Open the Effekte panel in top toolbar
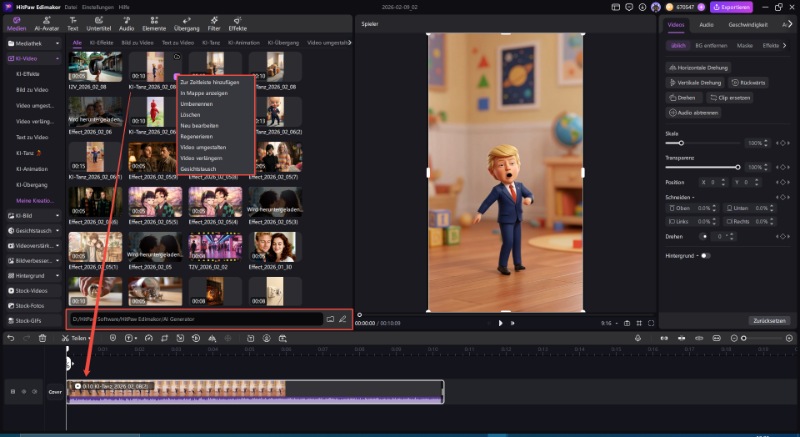The height and width of the screenshot is (437, 800). pos(237,23)
